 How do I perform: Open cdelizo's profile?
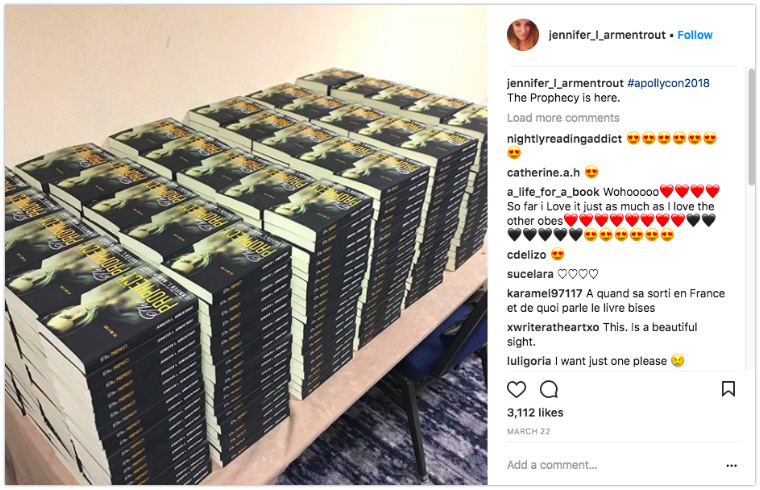point(526,255)
